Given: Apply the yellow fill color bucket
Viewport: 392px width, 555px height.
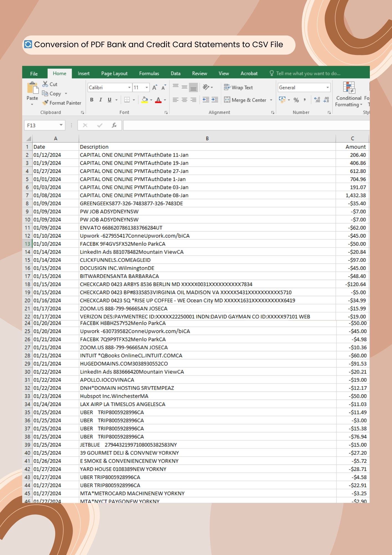Looking at the screenshot, I should coord(145,100).
